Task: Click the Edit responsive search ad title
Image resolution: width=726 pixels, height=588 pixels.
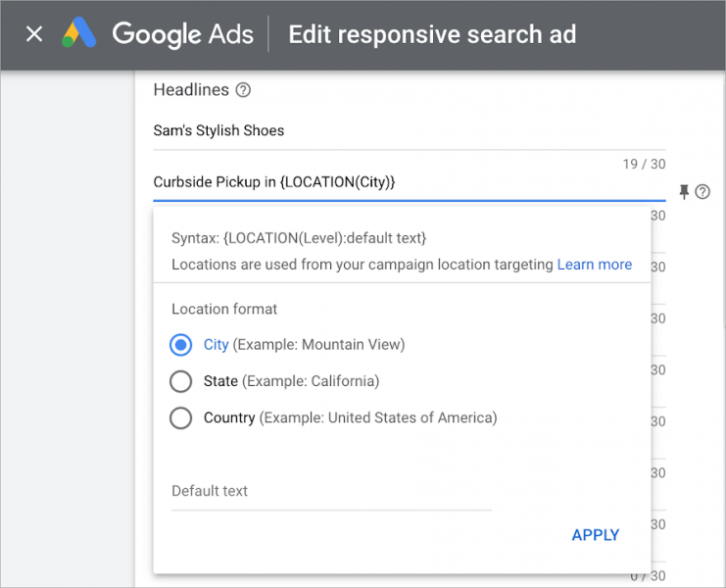Action: (432, 35)
